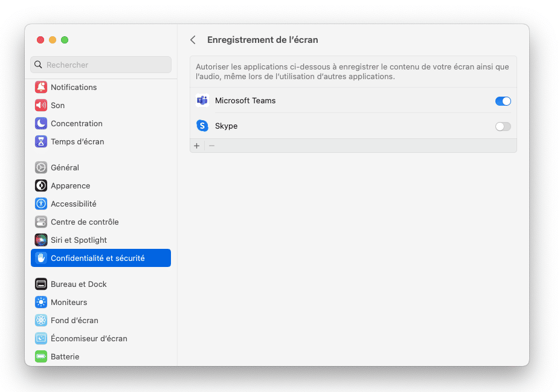The image size is (560, 392).
Task: Click the Siri et Spotlight icon
Action: [41, 240]
